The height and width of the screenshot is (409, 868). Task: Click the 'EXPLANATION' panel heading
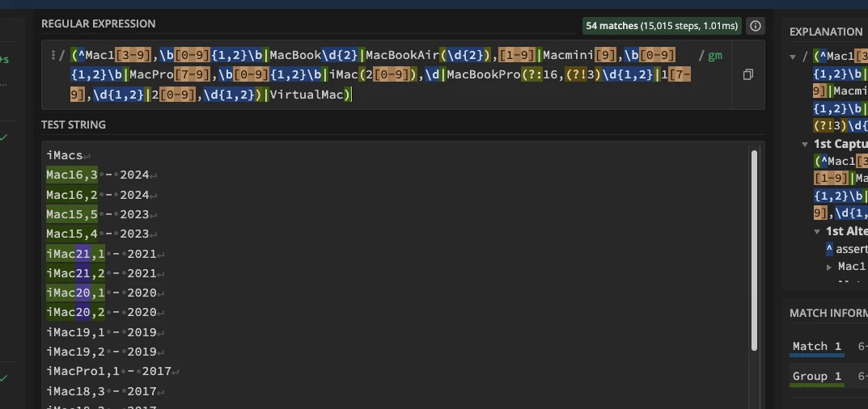point(826,32)
